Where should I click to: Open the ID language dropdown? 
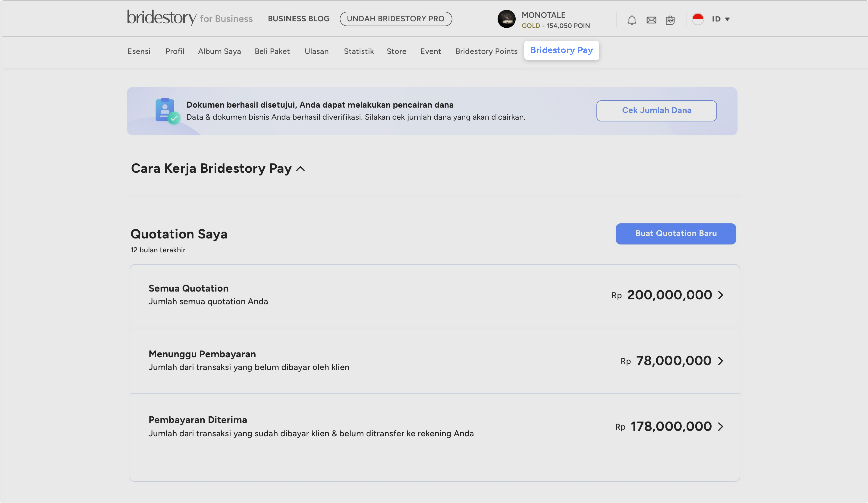pos(720,19)
